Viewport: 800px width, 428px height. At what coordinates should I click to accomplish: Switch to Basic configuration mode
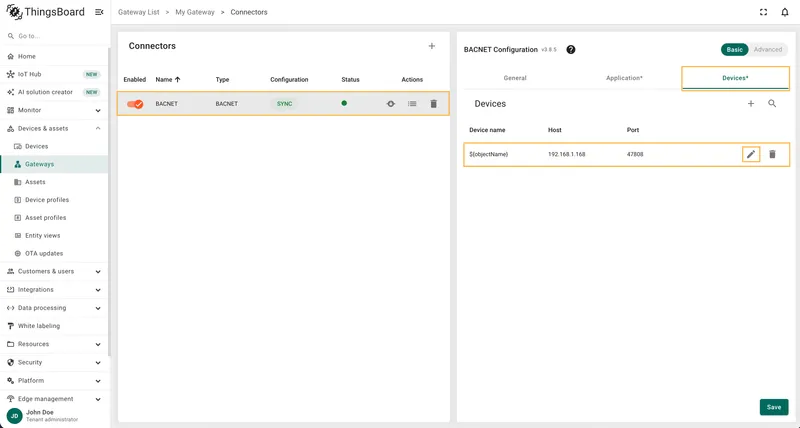(735, 49)
